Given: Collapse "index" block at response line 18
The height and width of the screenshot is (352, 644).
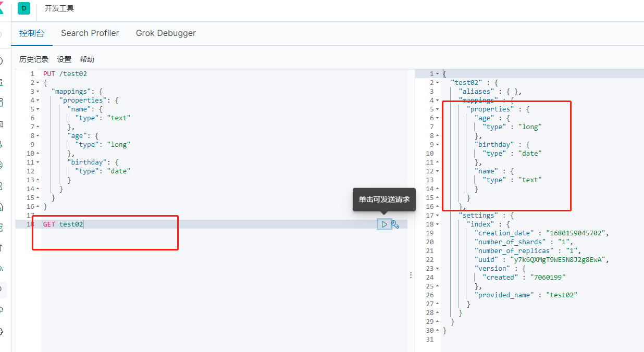Looking at the screenshot, I should [437, 224].
